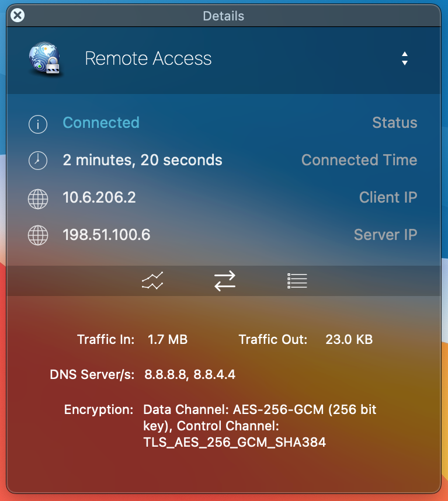This screenshot has width=448, height=501.
Task: Select the transfer arrows statistics tab
Action: pos(224,281)
